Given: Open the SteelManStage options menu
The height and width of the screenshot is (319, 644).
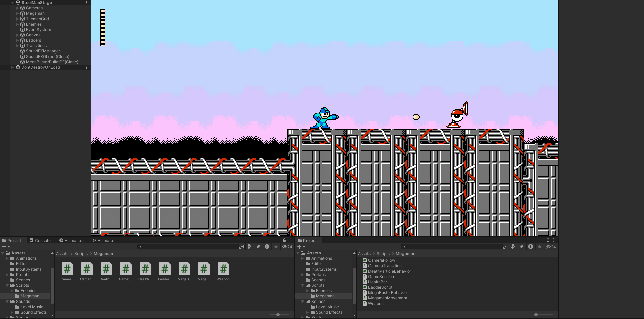Looking at the screenshot, I should pyautogui.click(x=86, y=3).
